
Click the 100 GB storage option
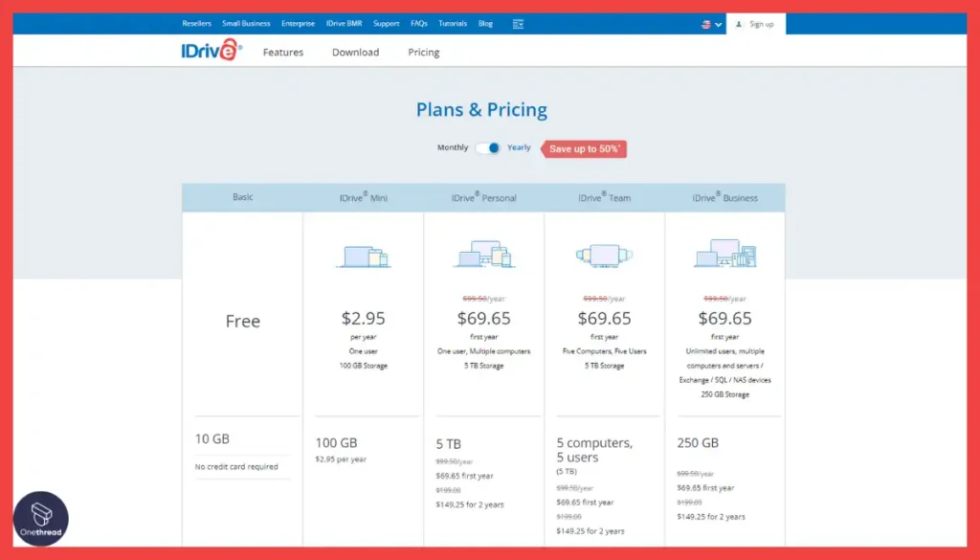[x=336, y=442]
